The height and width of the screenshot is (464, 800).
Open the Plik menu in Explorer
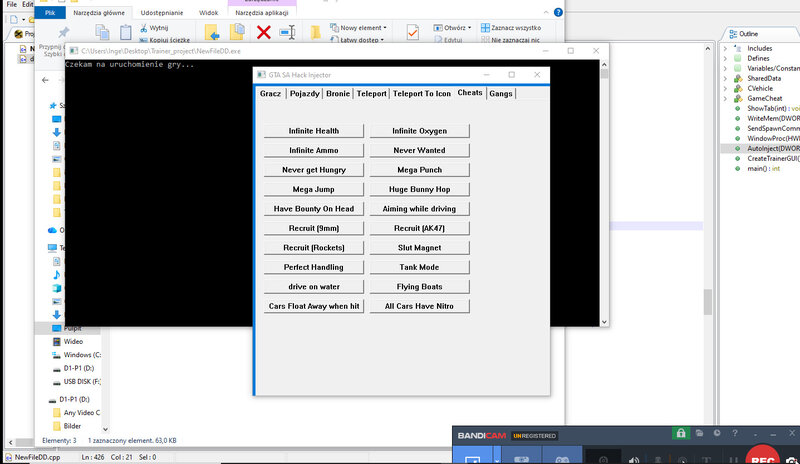point(50,13)
